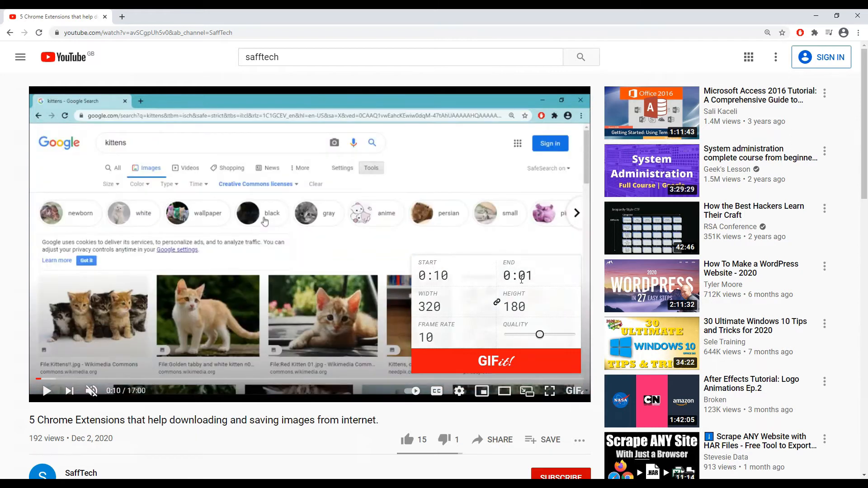Click the address bar URL
The width and height of the screenshot is (868, 488).
pyautogui.click(x=148, y=33)
